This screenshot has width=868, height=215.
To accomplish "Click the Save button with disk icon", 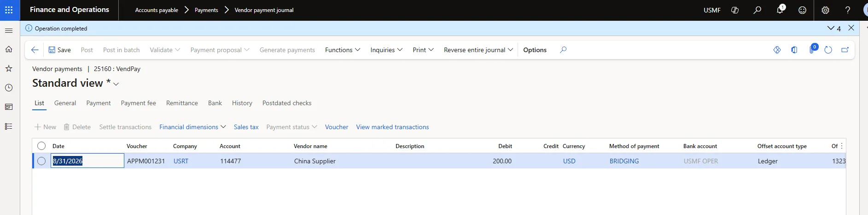I will coord(60,50).
